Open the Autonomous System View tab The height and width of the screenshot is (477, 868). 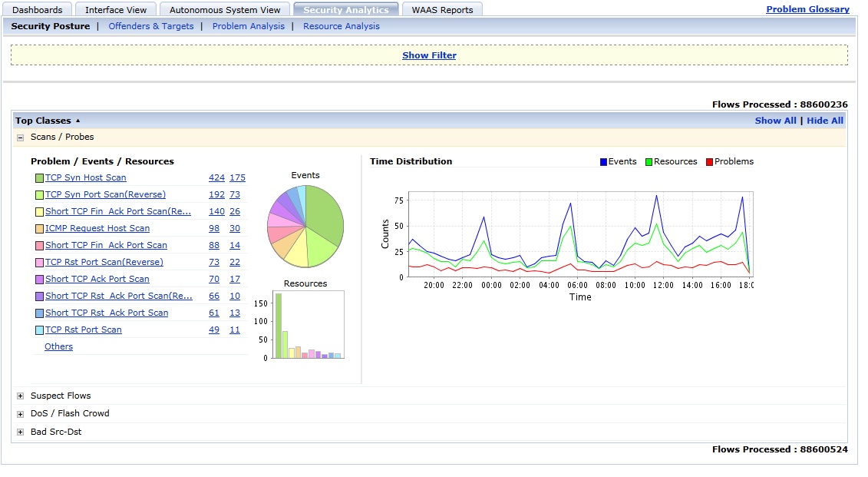pyautogui.click(x=225, y=9)
